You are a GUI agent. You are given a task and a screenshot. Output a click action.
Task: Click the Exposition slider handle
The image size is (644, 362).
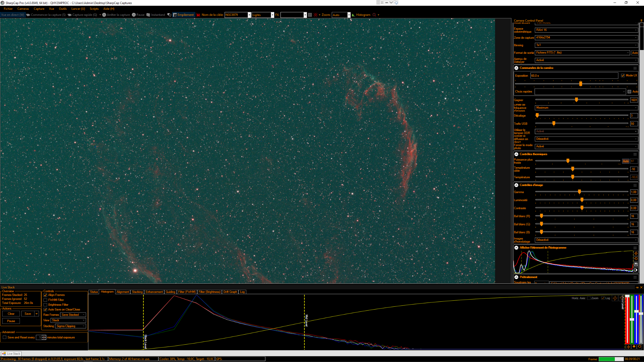[581, 84]
